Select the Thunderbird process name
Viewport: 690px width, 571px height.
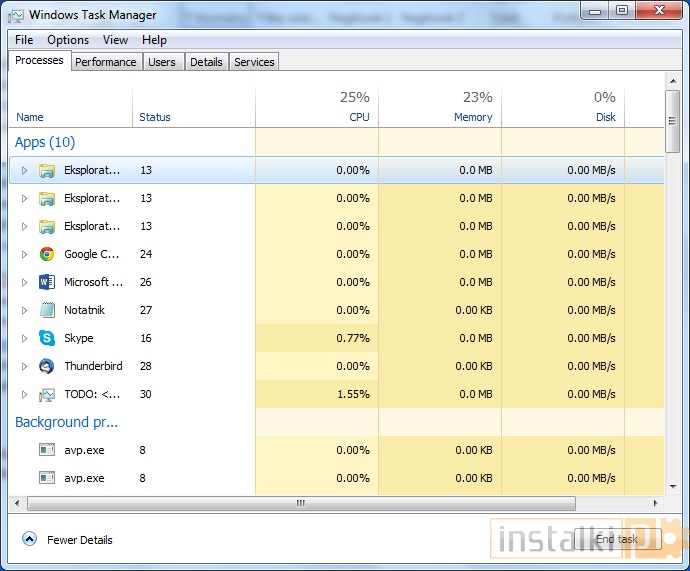coord(93,366)
